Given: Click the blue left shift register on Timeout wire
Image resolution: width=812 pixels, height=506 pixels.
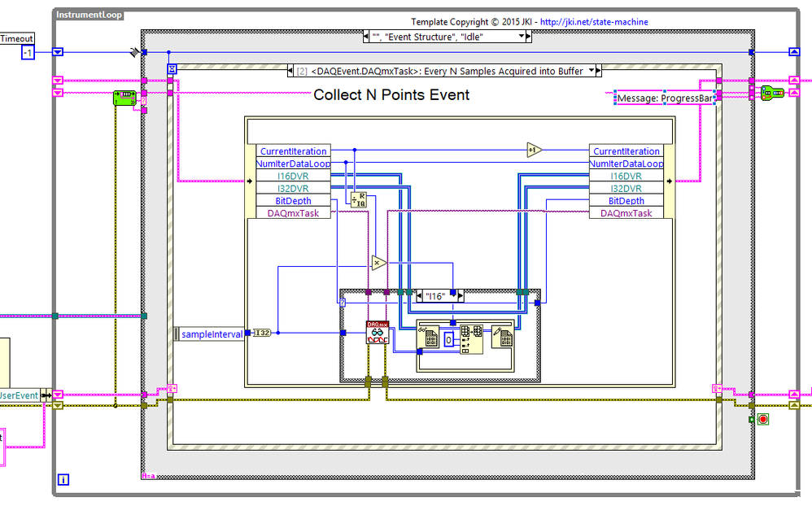Looking at the screenshot, I should [x=58, y=52].
